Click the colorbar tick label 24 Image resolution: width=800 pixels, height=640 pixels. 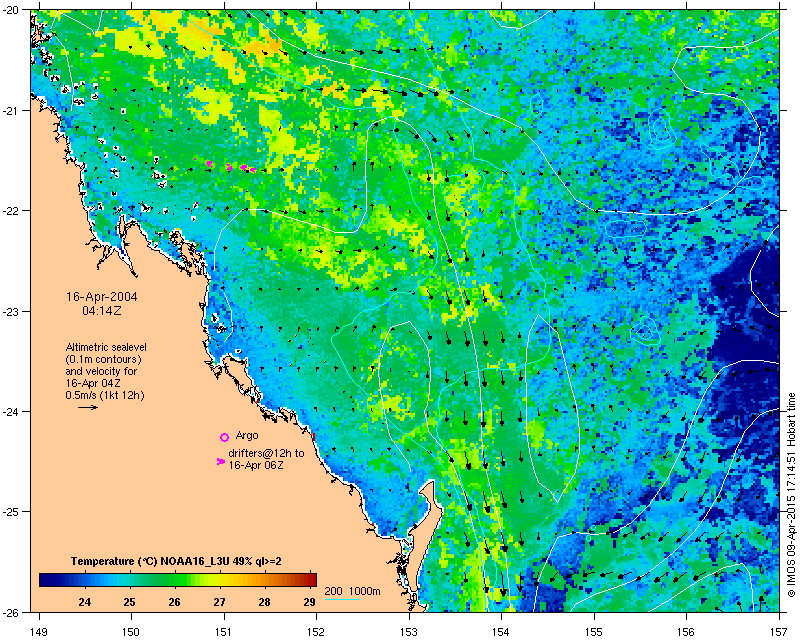[85, 602]
